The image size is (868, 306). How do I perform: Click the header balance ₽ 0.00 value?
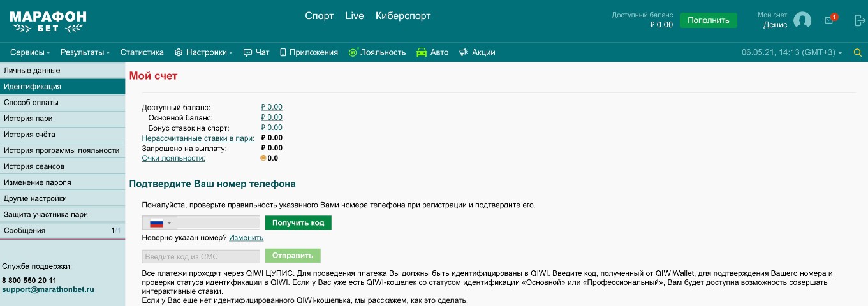click(x=661, y=25)
